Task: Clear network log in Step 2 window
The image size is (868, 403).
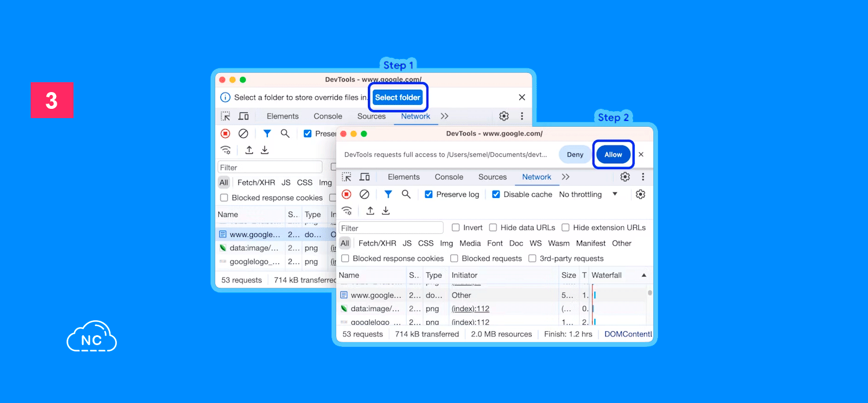Action: tap(365, 195)
